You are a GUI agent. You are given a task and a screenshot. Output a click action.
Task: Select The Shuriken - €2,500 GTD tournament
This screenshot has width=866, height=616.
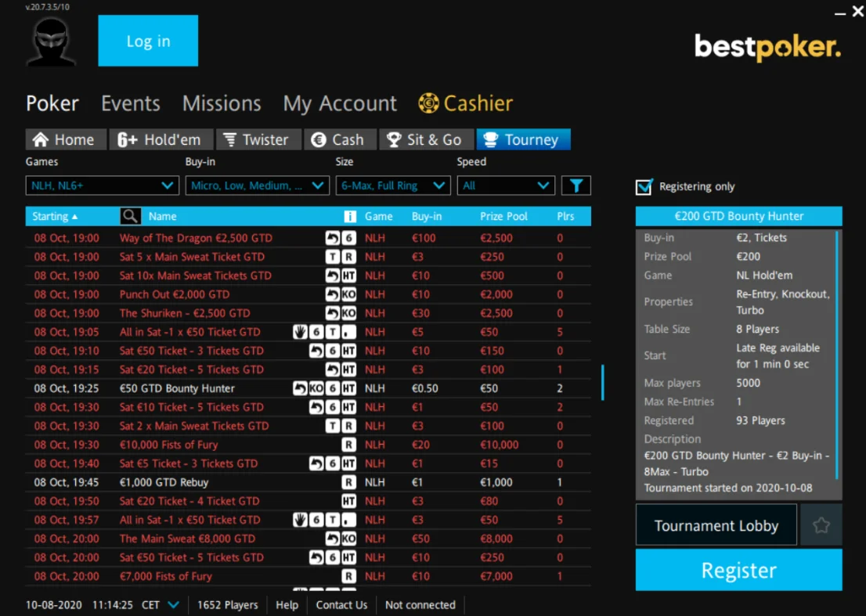pyautogui.click(x=309, y=314)
